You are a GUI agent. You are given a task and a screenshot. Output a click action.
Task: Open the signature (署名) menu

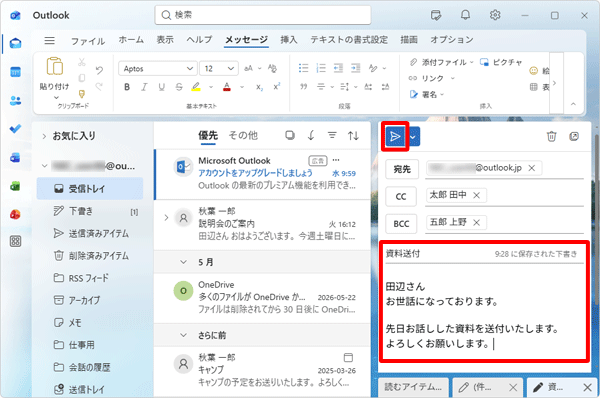tap(427, 95)
